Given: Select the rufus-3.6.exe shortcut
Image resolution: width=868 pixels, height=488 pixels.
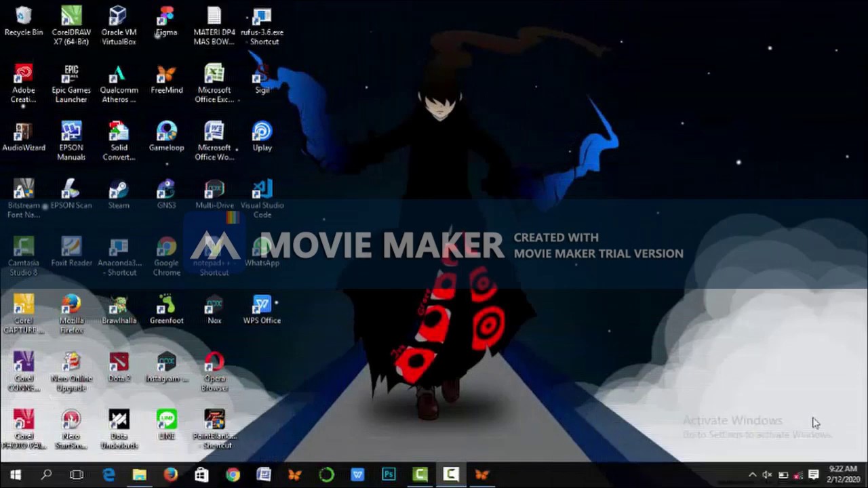Looking at the screenshot, I should [262, 26].
